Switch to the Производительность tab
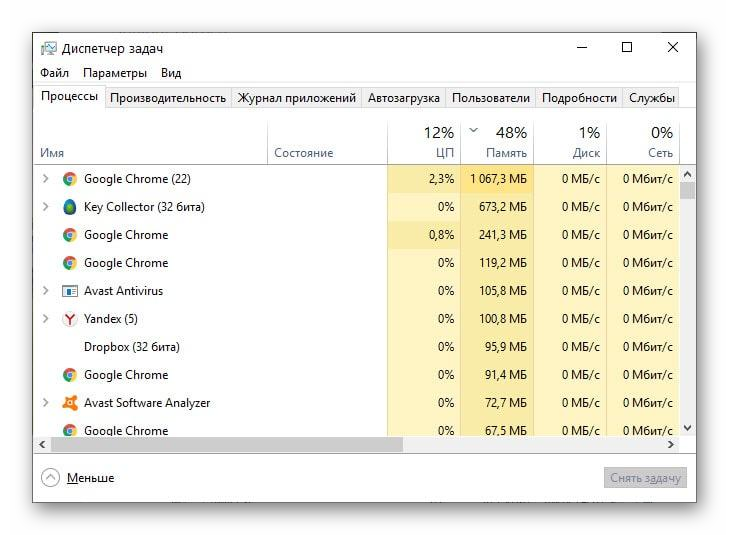Viewport: 729px width, 535px height. (x=168, y=98)
